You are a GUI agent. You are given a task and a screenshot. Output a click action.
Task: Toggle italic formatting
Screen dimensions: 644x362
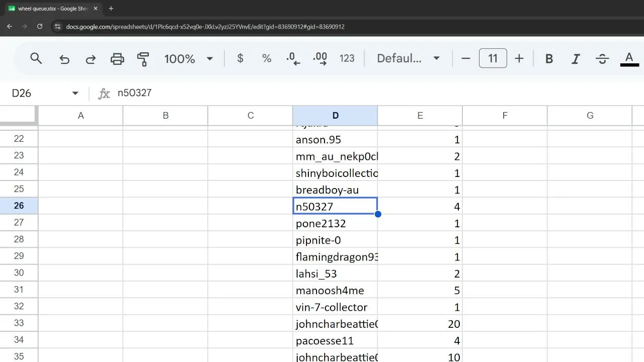576,59
